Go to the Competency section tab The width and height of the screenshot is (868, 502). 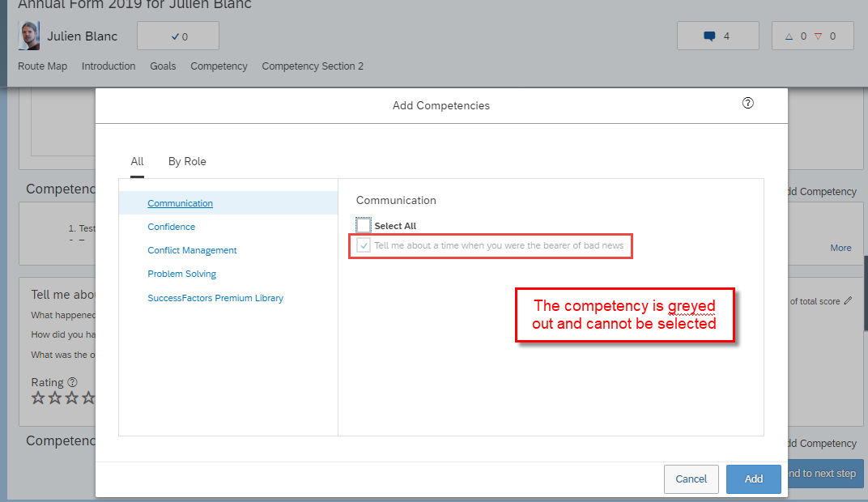(x=219, y=66)
